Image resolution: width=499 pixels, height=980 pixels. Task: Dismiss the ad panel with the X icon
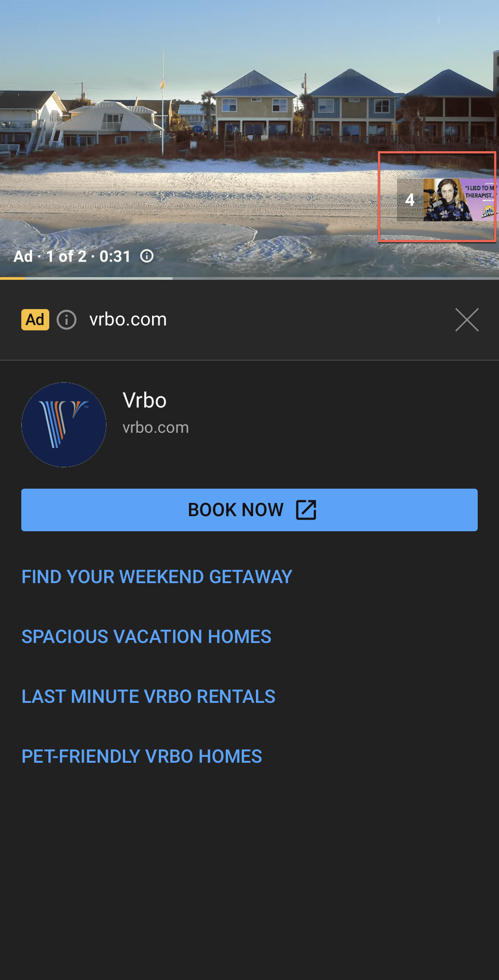[467, 320]
